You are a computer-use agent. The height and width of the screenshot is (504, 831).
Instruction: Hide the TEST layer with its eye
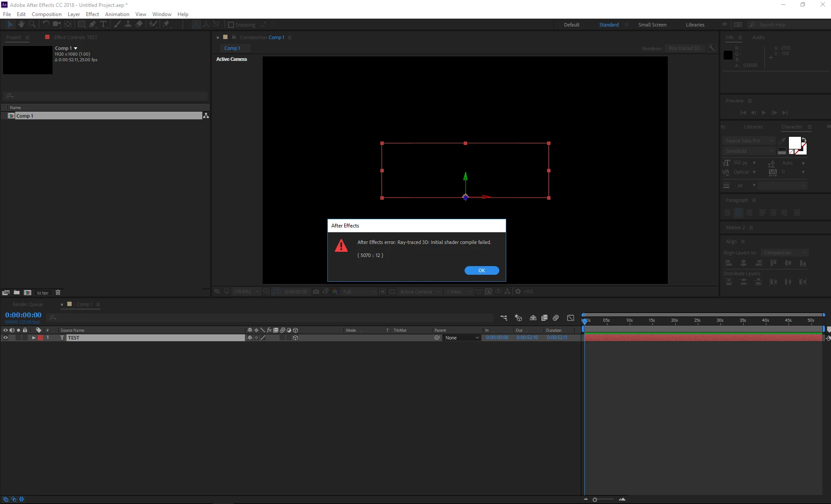click(x=5, y=338)
